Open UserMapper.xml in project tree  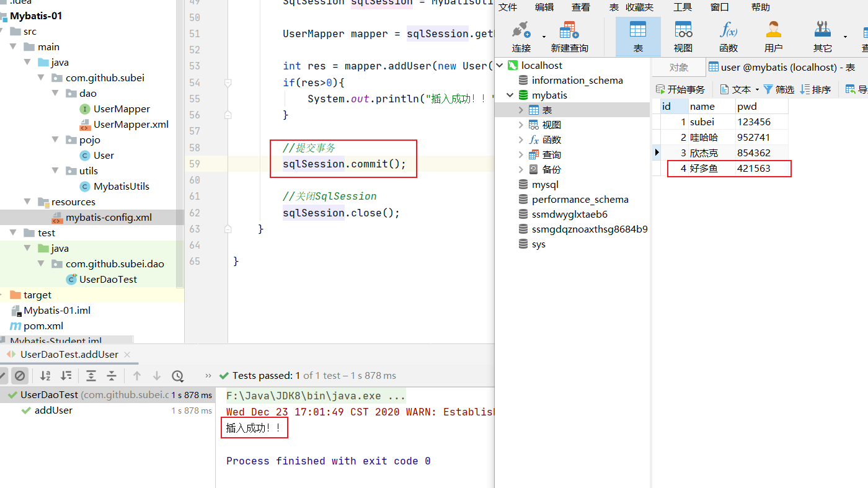131,124
